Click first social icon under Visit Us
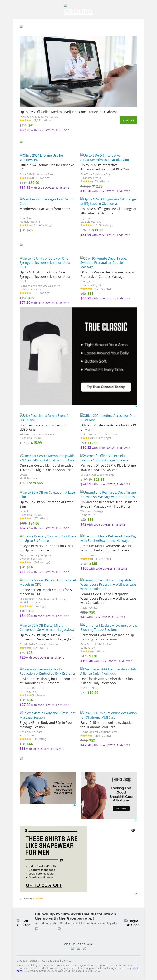 [x=73, y=948]
